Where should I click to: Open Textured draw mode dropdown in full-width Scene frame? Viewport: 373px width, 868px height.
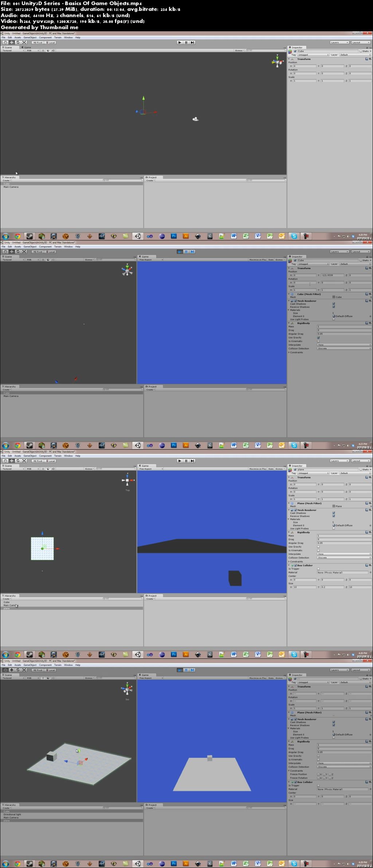coord(13,51)
